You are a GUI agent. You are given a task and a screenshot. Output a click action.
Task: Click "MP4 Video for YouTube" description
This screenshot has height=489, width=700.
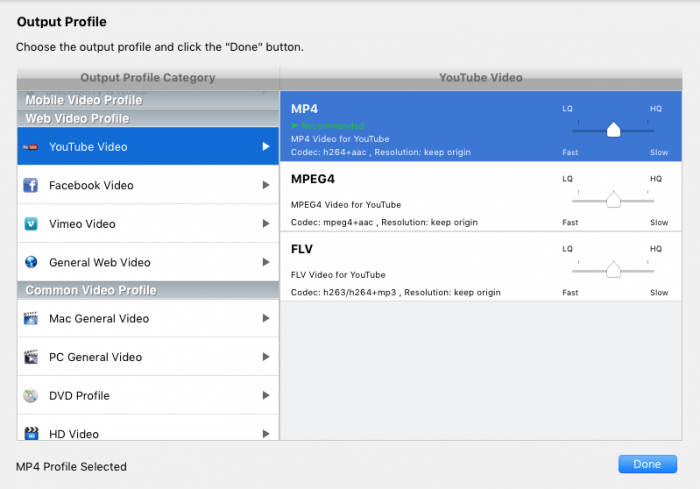tap(340, 139)
